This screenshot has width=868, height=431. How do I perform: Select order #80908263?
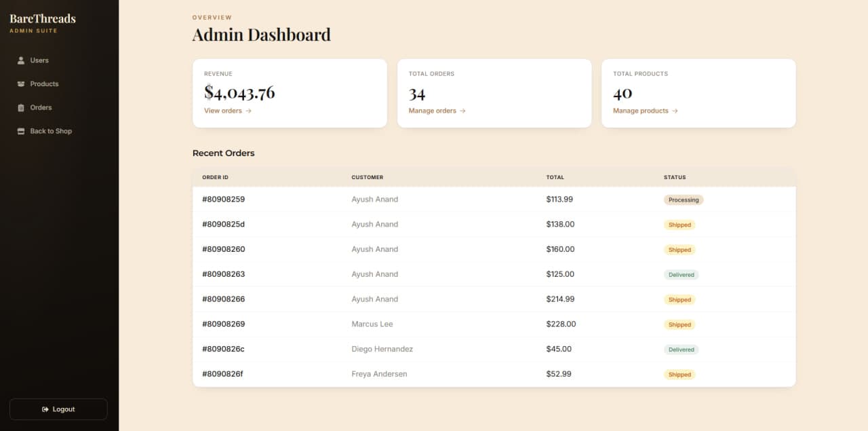(x=223, y=274)
